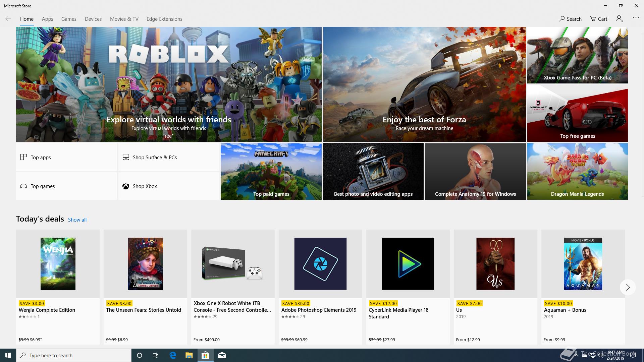Open the Edge Extensions tab
The image size is (644, 362).
tap(164, 19)
